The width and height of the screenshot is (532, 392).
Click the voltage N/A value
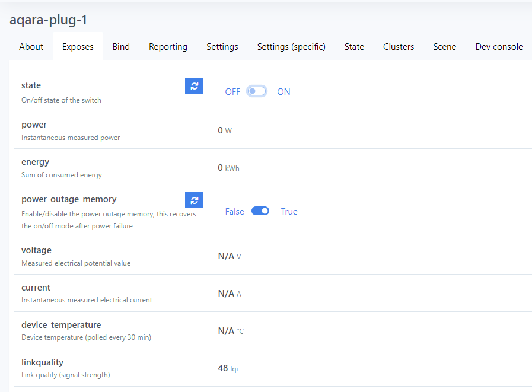point(228,256)
